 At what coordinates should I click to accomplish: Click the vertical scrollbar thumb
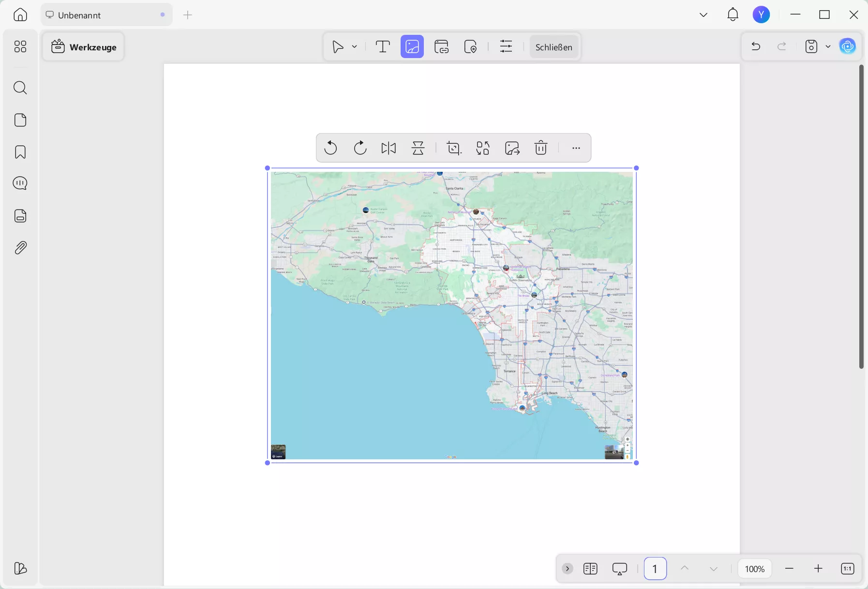click(861, 216)
